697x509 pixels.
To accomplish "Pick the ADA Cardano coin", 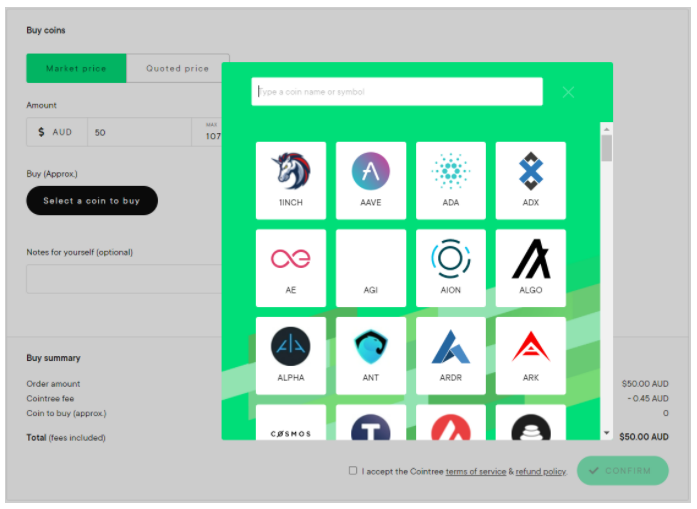I will pos(451,180).
